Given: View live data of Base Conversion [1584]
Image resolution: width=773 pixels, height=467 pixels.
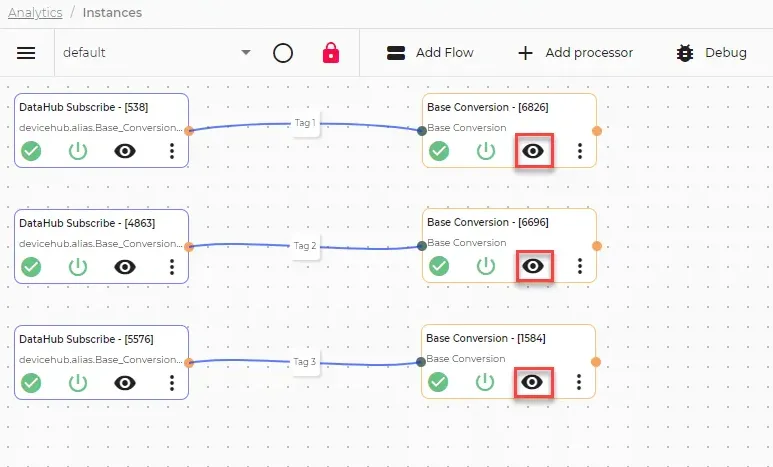Looking at the screenshot, I should coord(532,382).
